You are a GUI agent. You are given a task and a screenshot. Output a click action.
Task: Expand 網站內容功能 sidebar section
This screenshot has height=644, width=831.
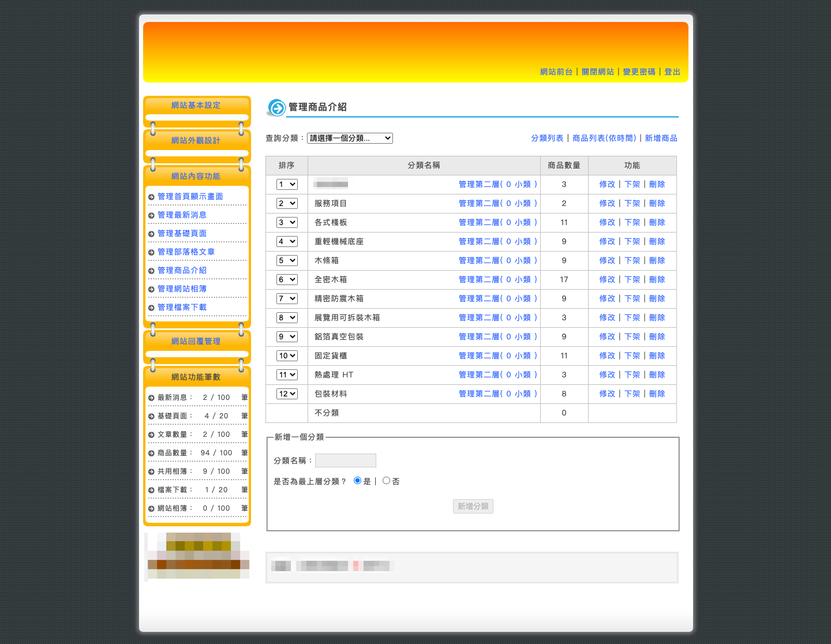[x=196, y=176]
